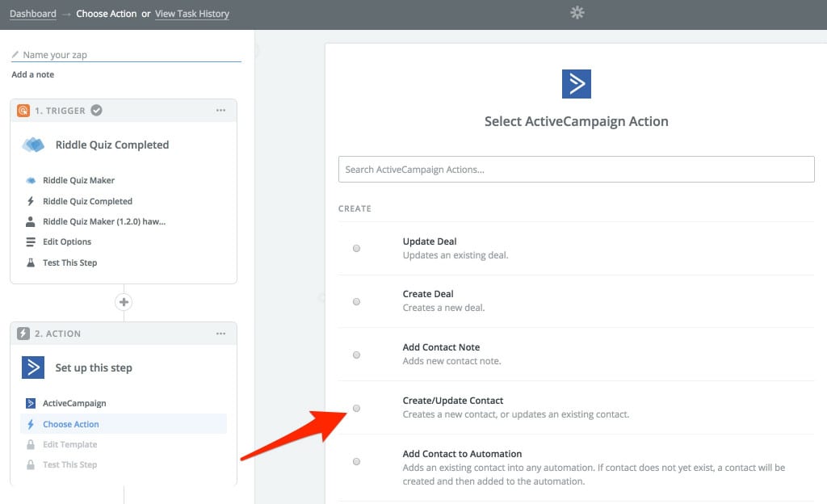The width and height of the screenshot is (827, 504).
Task: Click the Riddle logo next to Riddle Quiz Completed
Action: (x=33, y=145)
